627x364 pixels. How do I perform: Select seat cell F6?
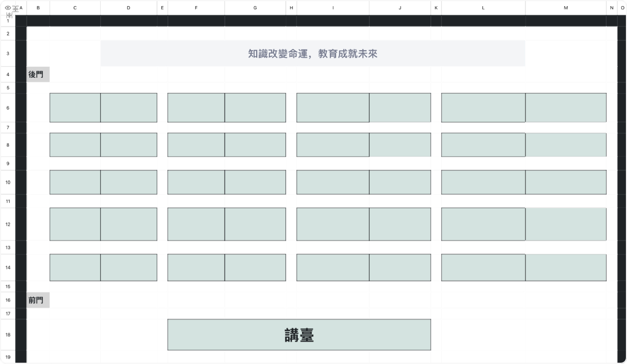pos(196,108)
